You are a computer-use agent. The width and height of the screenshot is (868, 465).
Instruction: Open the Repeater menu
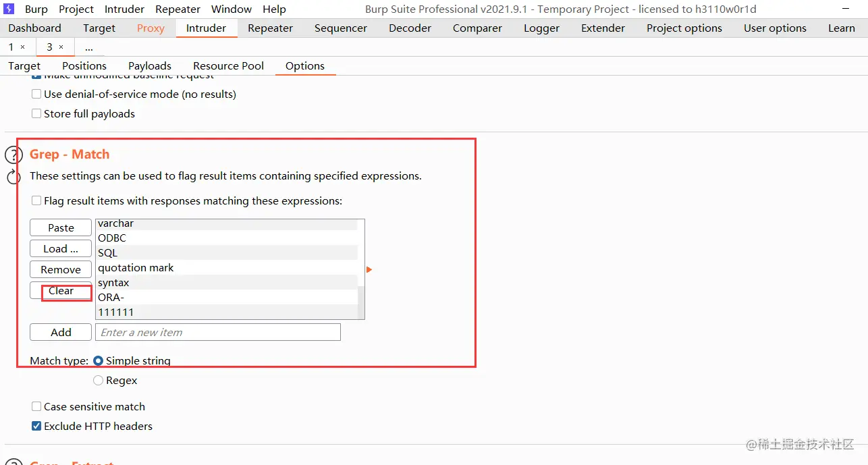coord(178,9)
